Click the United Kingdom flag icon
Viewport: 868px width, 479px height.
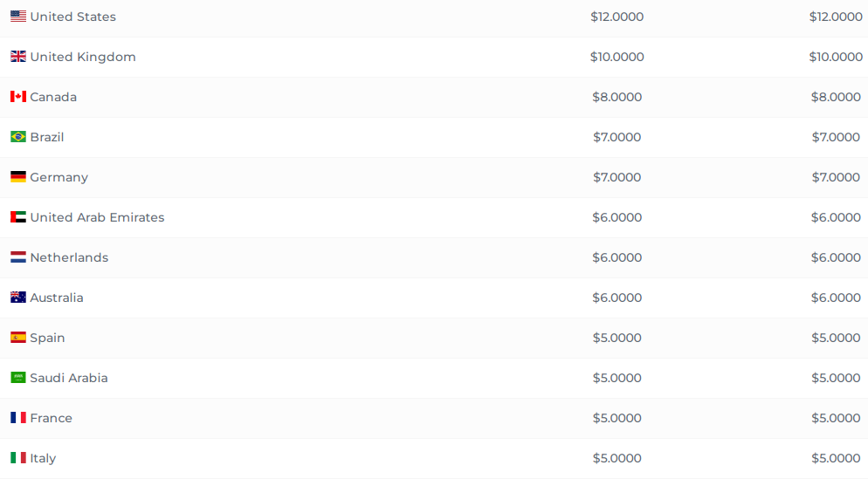click(18, 57)
